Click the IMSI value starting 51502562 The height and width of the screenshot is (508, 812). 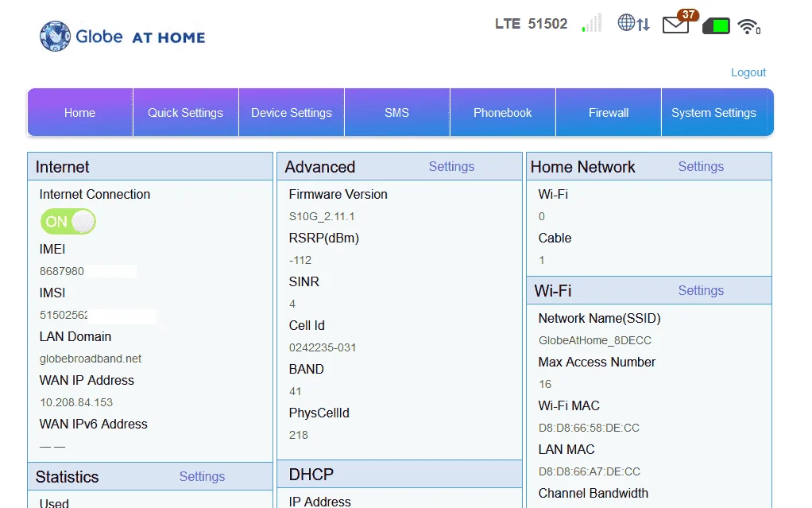point(64,315)
